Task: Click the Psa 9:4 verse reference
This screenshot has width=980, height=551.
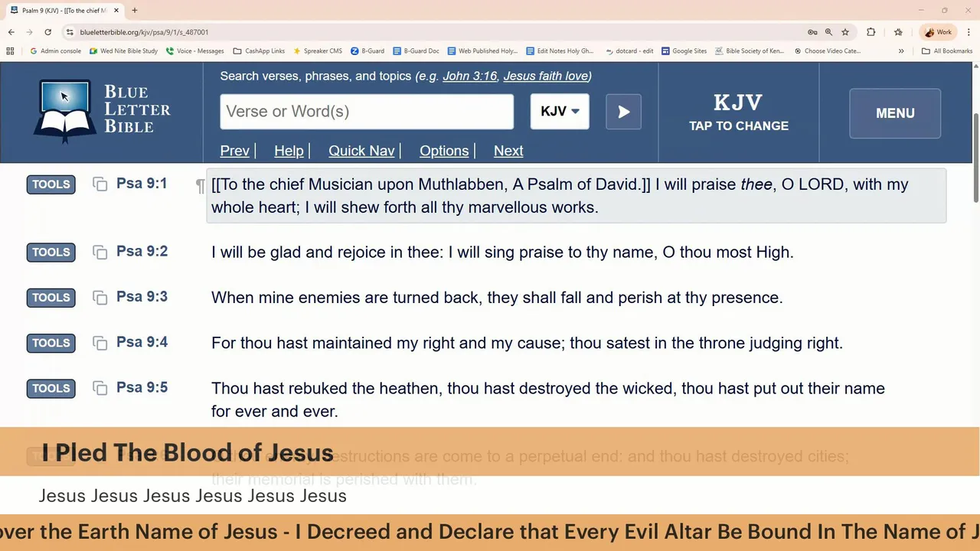Action: coord(142,342)
